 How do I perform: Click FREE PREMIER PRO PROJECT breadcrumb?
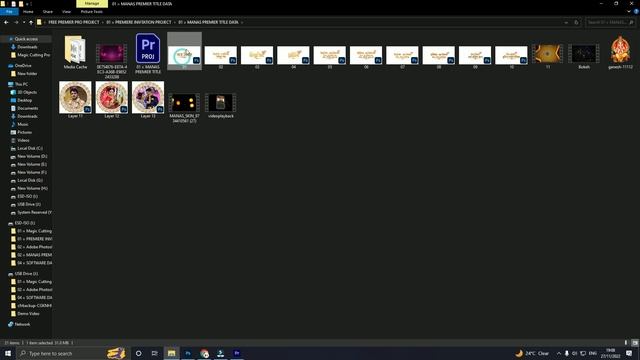pos(74,22)
